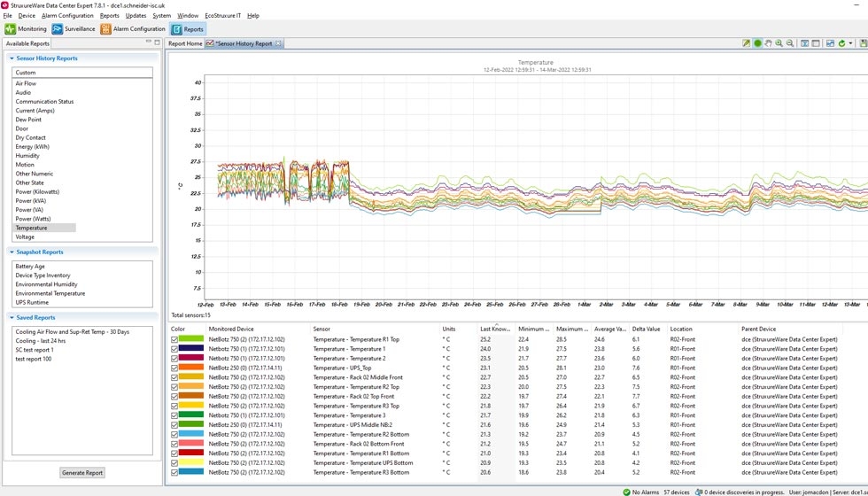Open the Updates menu
This screenshot has height=496, width=868.
point(136,16)
